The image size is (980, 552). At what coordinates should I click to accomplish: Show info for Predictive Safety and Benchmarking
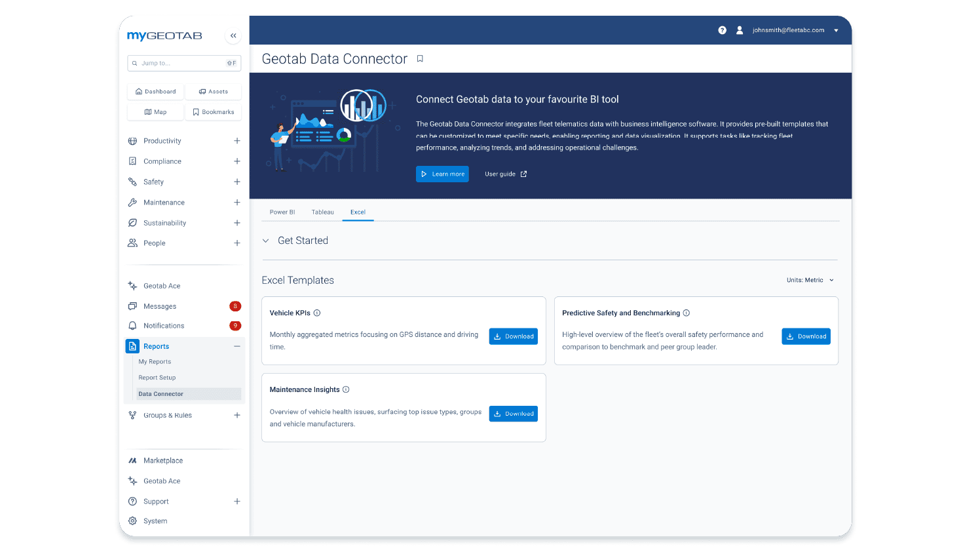coord(687,313)
